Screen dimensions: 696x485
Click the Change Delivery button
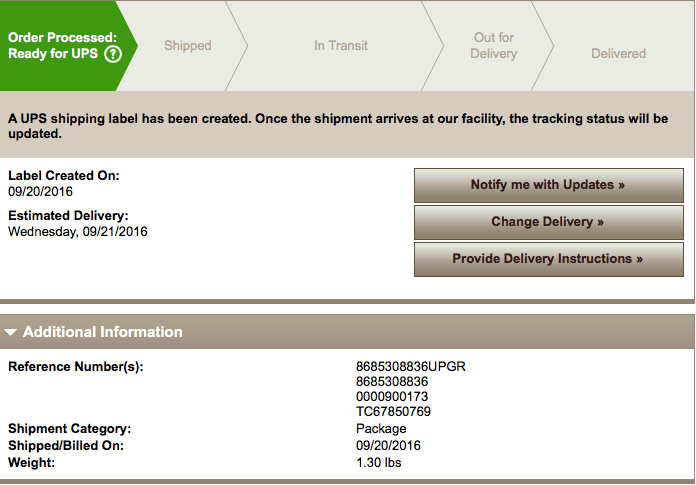[549, 222]
